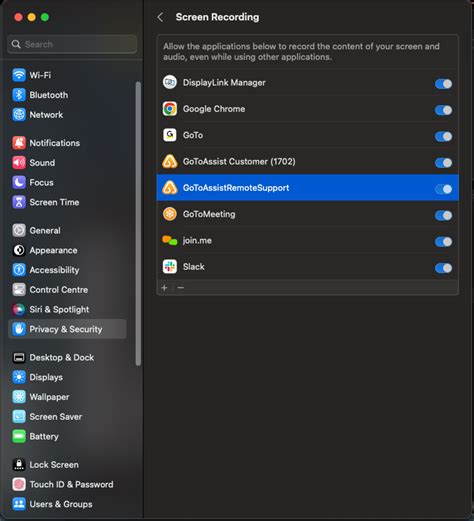Click the Wallpaper icon
This screenshot has height=521, width=474.
19,397
